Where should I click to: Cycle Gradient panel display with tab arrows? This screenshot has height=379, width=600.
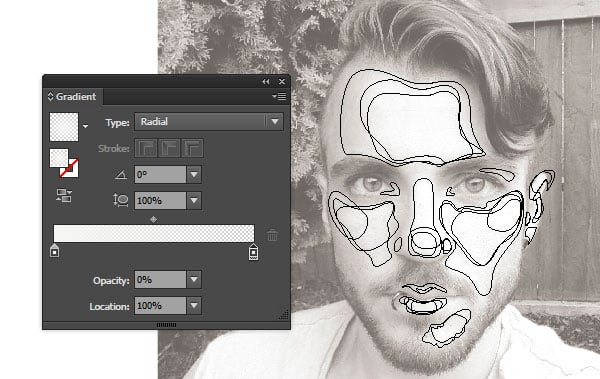(x=50, y=96)
